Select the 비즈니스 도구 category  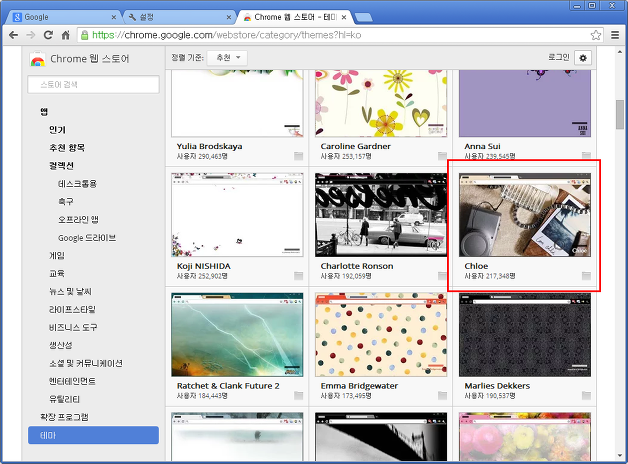[73, 327]
